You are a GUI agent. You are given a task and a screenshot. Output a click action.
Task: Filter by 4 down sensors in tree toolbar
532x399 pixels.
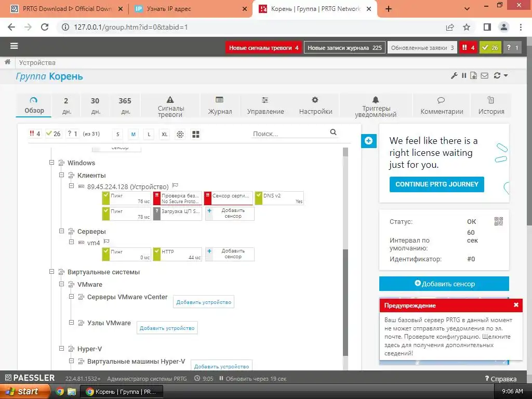[x=35, y=134]
